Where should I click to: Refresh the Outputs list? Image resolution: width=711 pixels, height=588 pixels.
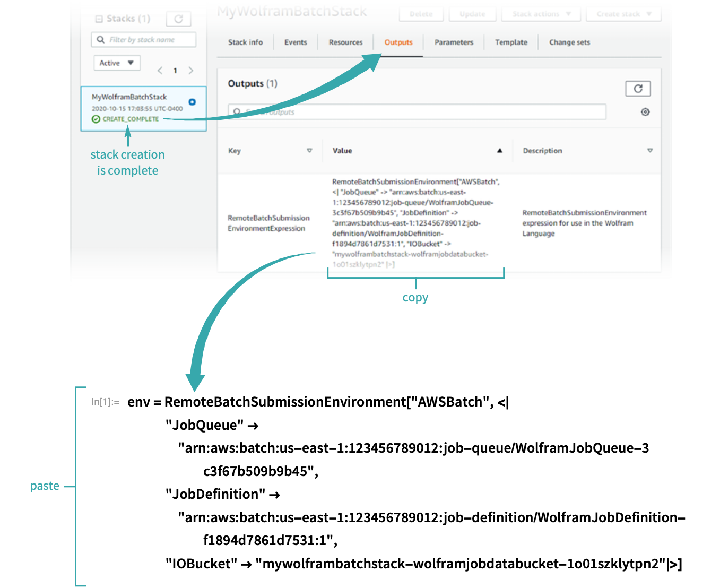click(638, 89)
